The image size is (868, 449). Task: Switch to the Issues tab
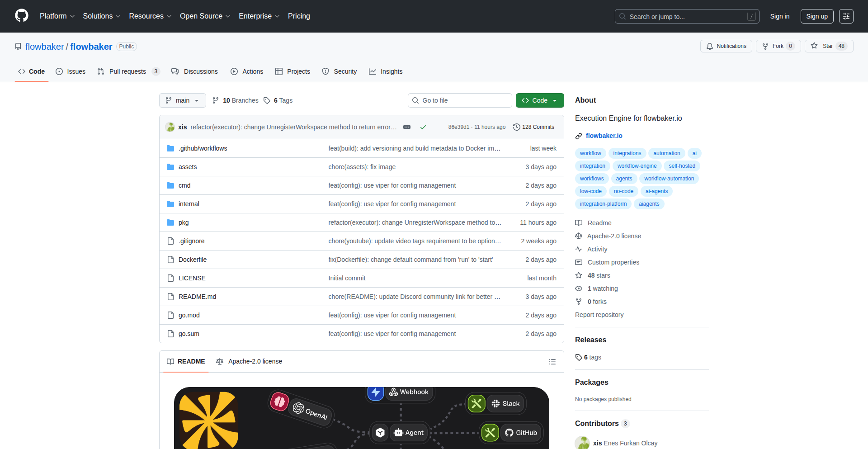pos(71,71)
